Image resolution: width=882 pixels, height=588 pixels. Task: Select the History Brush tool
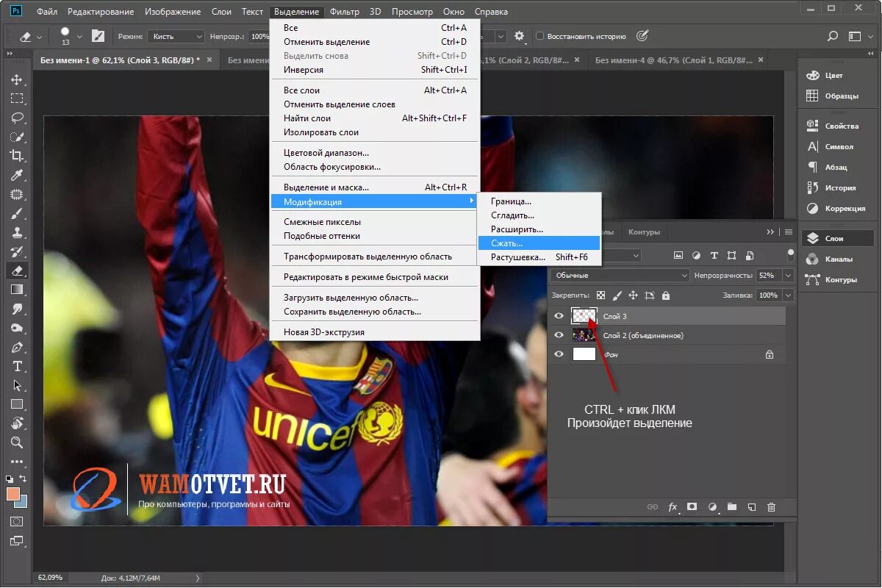click(17, 251)
